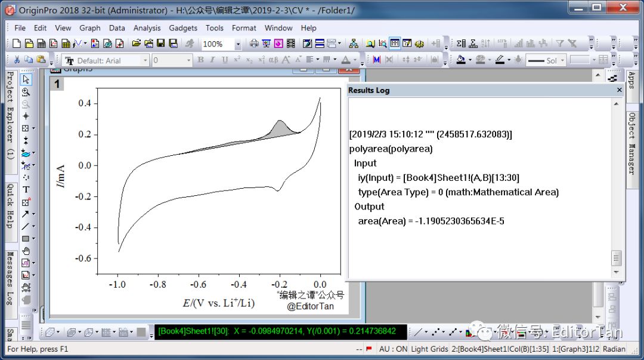This screenshot has height=360, width=644.
Task: Save the project with floppy icon
Action: 160,44
